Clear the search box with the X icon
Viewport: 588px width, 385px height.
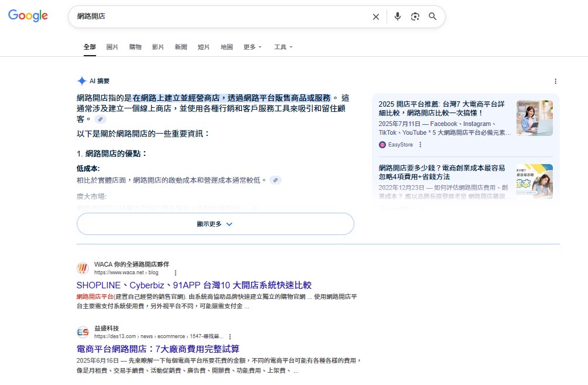pyautogui.click(x=376, y=17)
